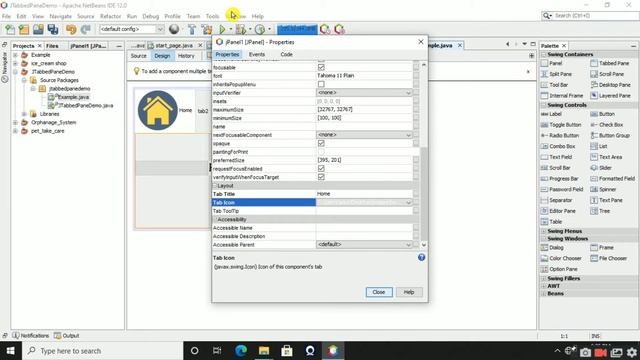Image resolution: width=640 pixels, height=360 pixels.
Task: Click the New File toolbar icon
Action: pos(10,29)
